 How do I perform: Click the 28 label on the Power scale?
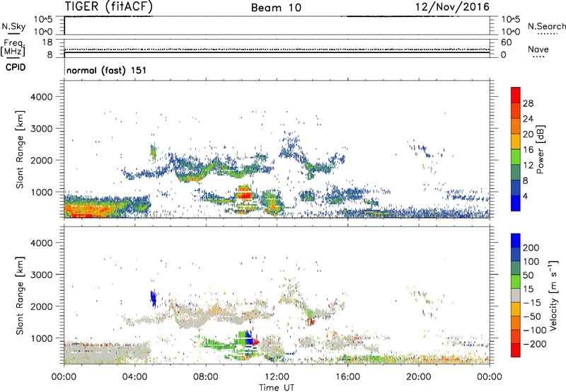pos(528,103)
